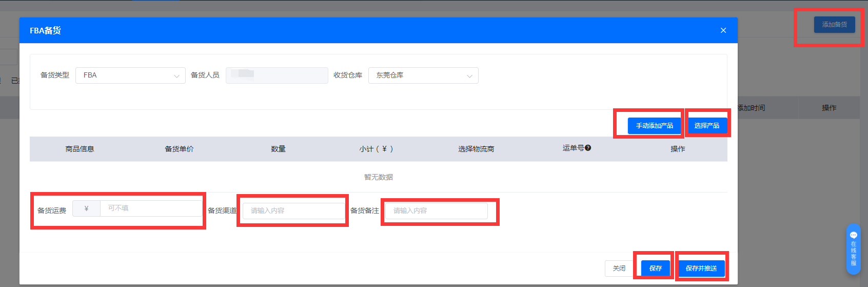Click the 保存并推送 button
The height and width of the screenshot is (287, 868).
point(701,269)
